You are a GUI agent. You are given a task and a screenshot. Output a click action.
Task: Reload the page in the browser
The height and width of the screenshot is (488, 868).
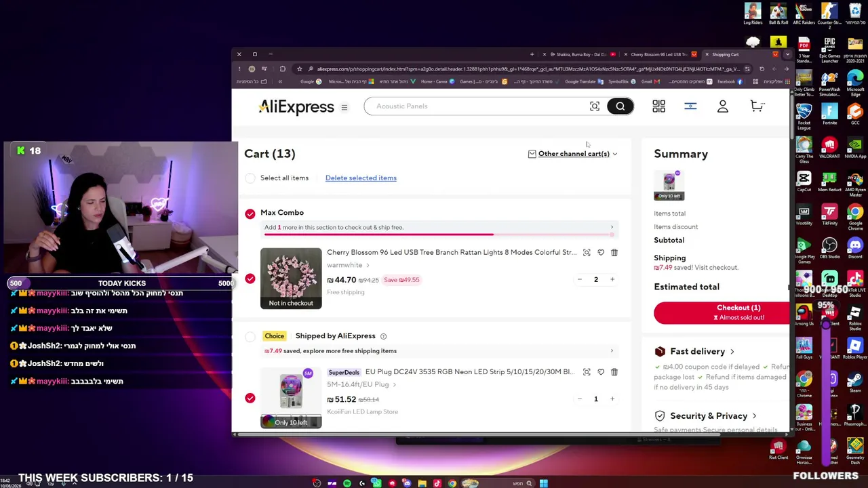point(762,68)
